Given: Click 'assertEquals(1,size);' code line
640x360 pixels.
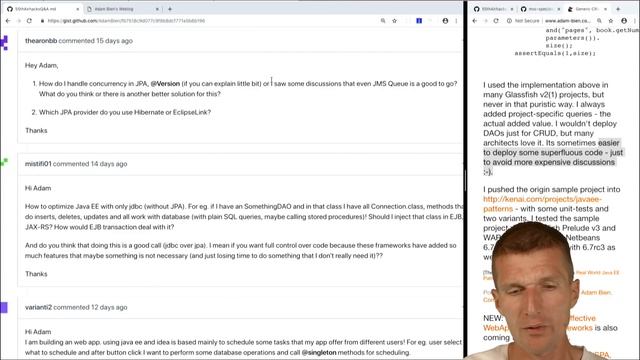Looking at the screenshot, I should (x=555, y=53).
